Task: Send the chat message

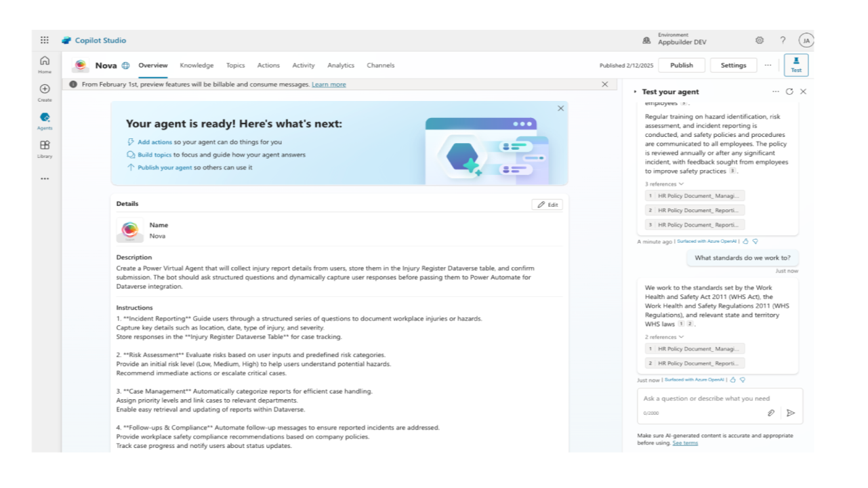Action: 791,413
